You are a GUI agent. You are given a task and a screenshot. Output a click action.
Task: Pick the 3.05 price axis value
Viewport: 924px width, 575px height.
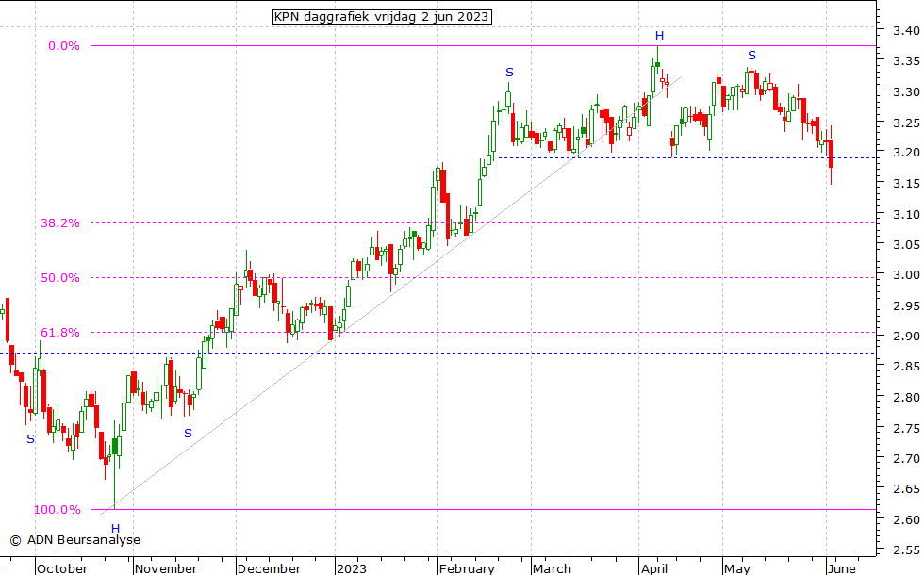(x=906, y=244)
